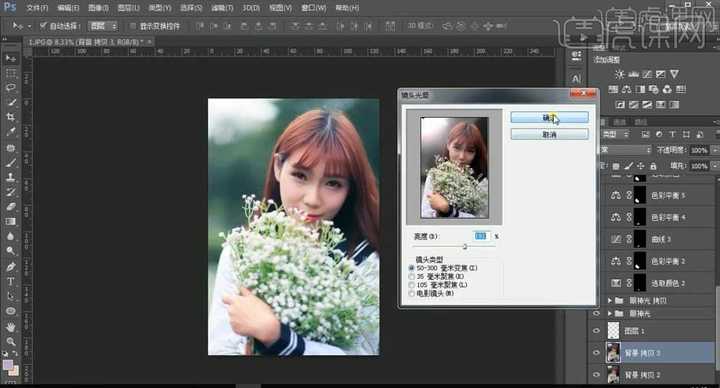Click the background color swatch

(14, 371)
